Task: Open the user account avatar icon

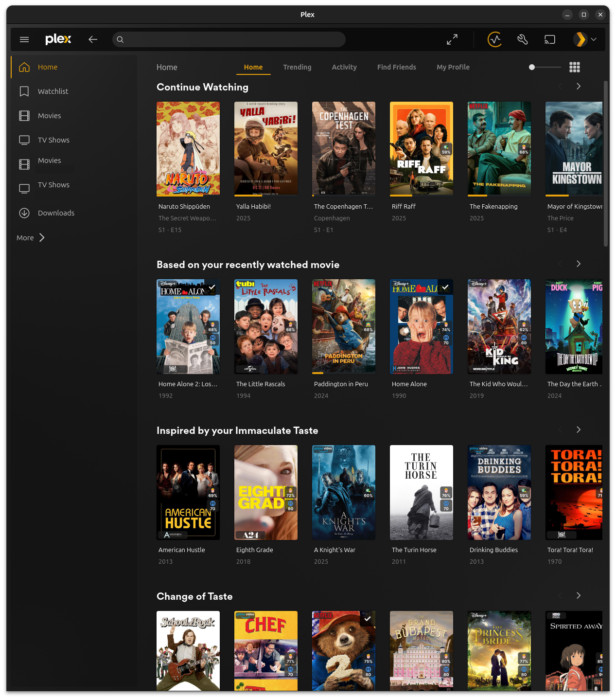Action: click(580, 39)
